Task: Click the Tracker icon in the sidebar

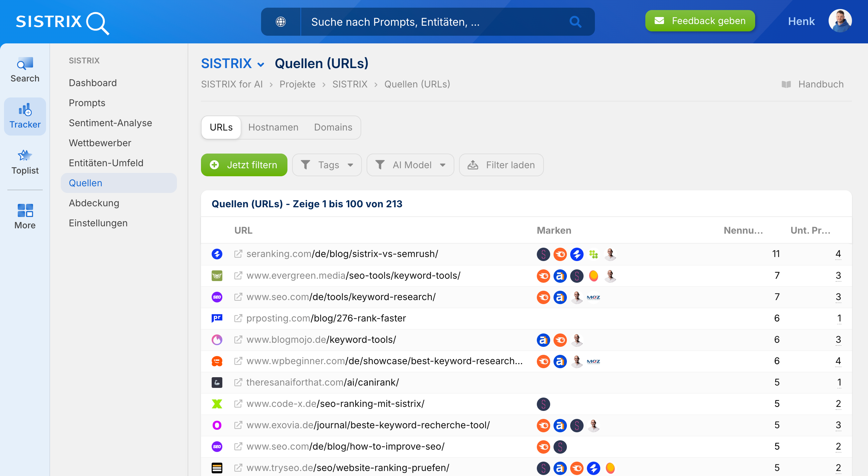Action: coord(25,115)
